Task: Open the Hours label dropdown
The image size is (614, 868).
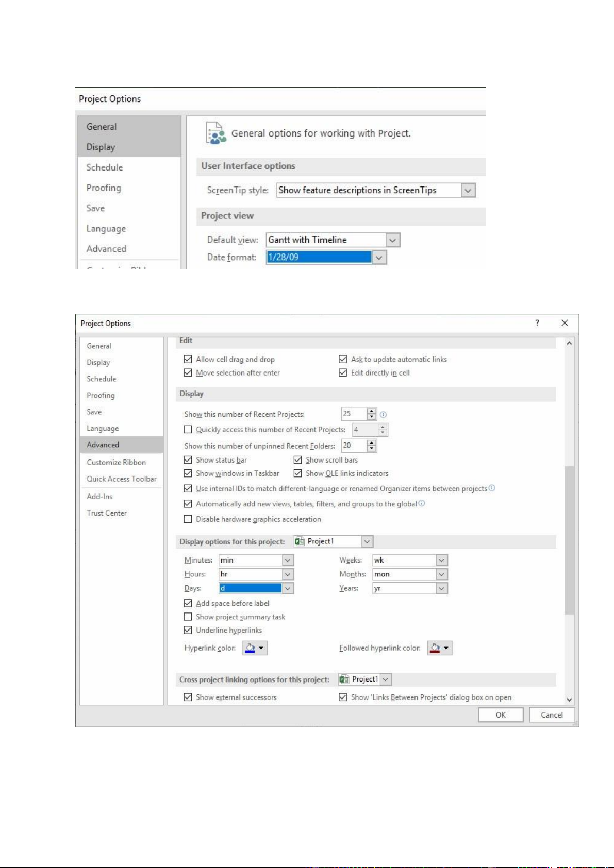Action: 288,574
